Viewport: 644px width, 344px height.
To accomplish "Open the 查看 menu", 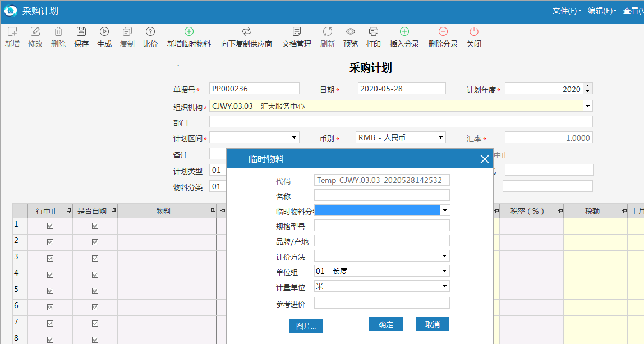I will (633, 11).
